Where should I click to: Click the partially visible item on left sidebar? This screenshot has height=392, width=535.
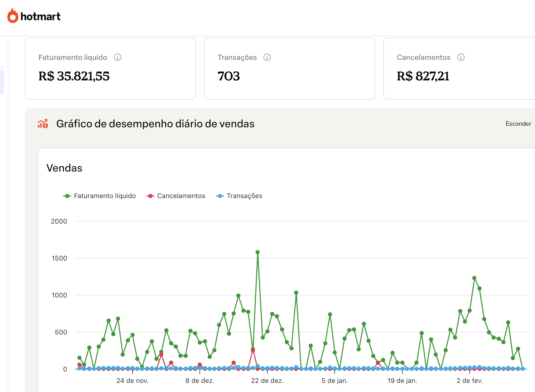tap(2, 81)
